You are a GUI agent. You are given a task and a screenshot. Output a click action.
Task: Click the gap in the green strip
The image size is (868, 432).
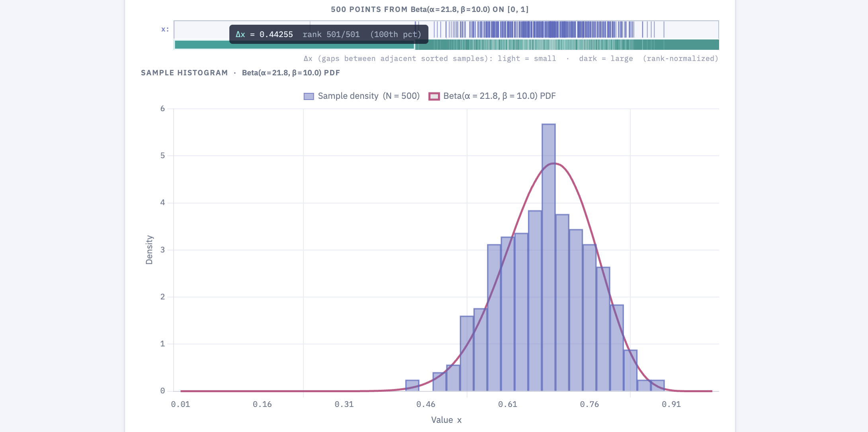415,45
